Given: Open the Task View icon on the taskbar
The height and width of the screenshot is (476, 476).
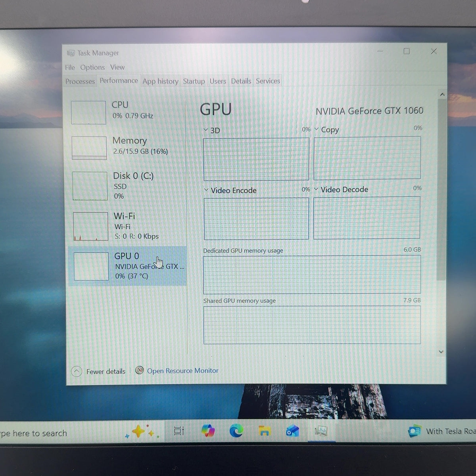Looking at the screenshot, I should (x=179, y=431).
